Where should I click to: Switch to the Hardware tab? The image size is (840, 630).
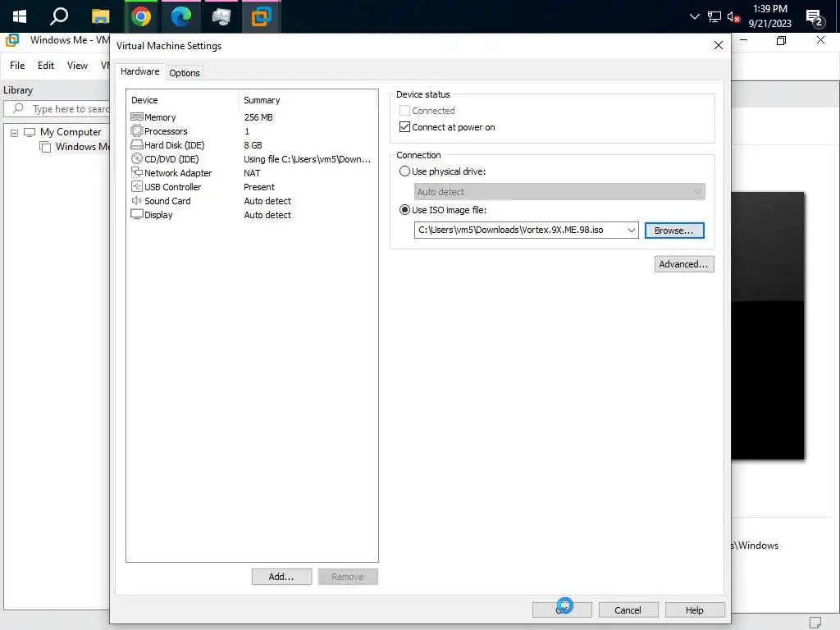[139, 71]
